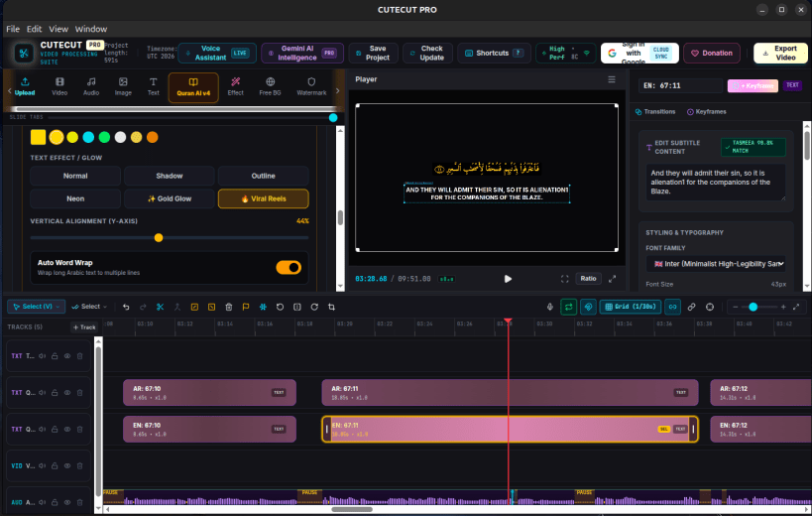Hide the AUD track with its eye icon

tap(67, 502)
